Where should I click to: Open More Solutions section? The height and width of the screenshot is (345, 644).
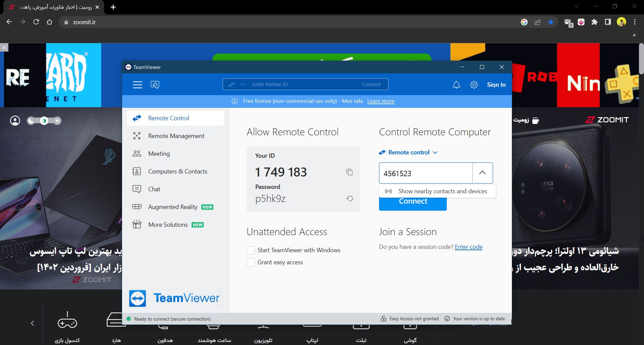point(175,225)
